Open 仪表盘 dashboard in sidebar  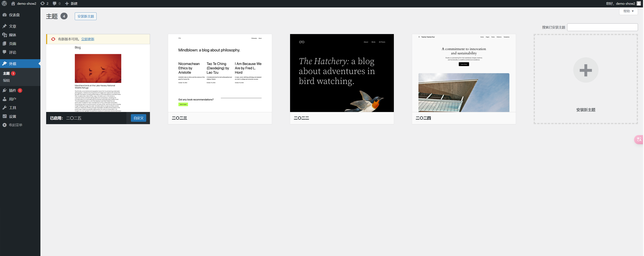tap(14, 15)
